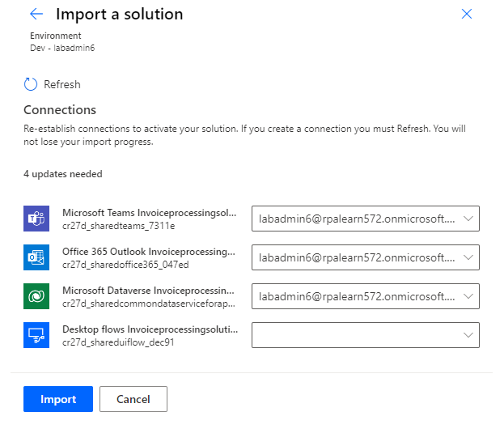Click the Office 365 Outlook connector icon

click(36, 257)
